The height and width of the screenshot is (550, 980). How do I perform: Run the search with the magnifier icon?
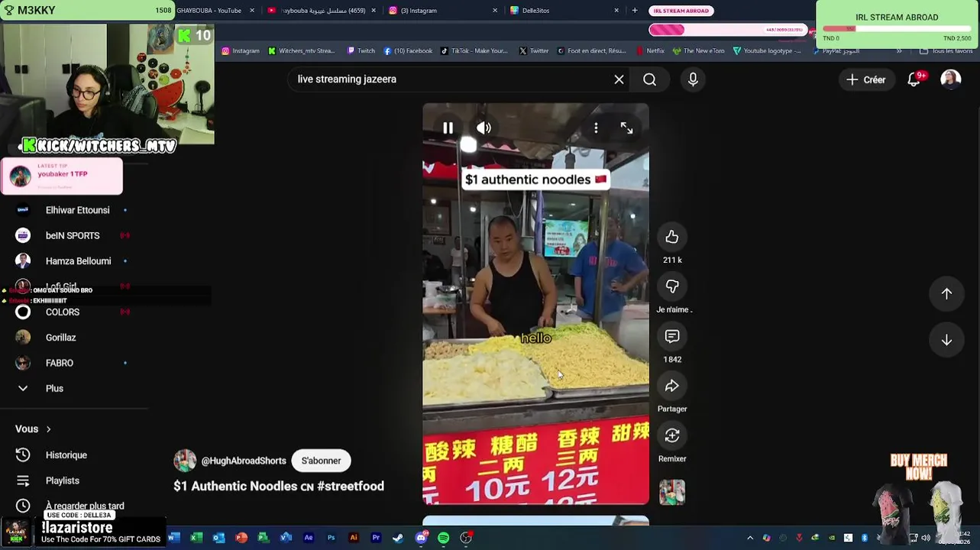[649, 79]
